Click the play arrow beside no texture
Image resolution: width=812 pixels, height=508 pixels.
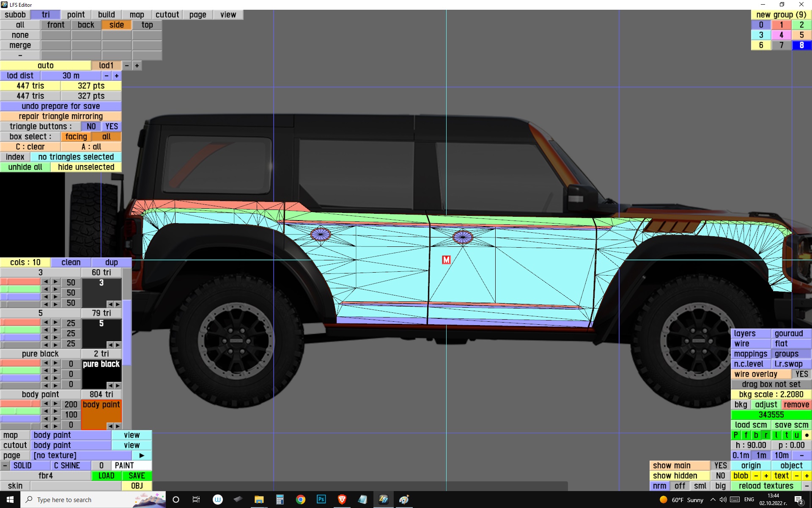142,456
